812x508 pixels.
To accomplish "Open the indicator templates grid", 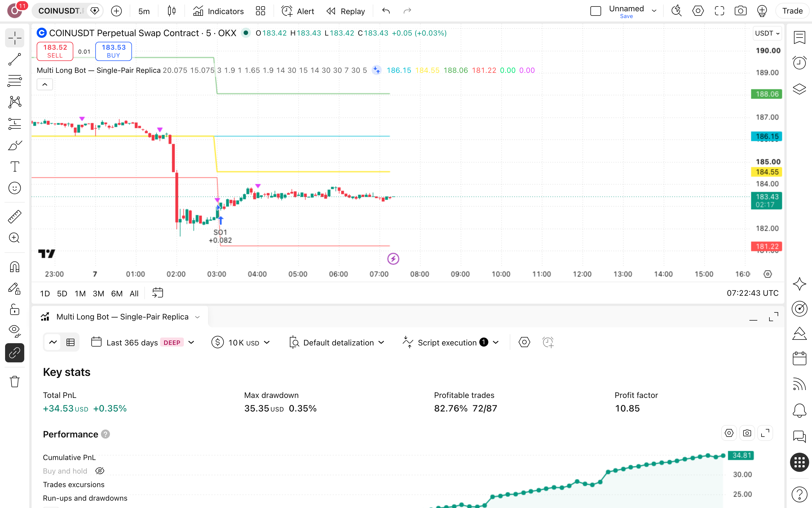I will click(x=261, y=11).
